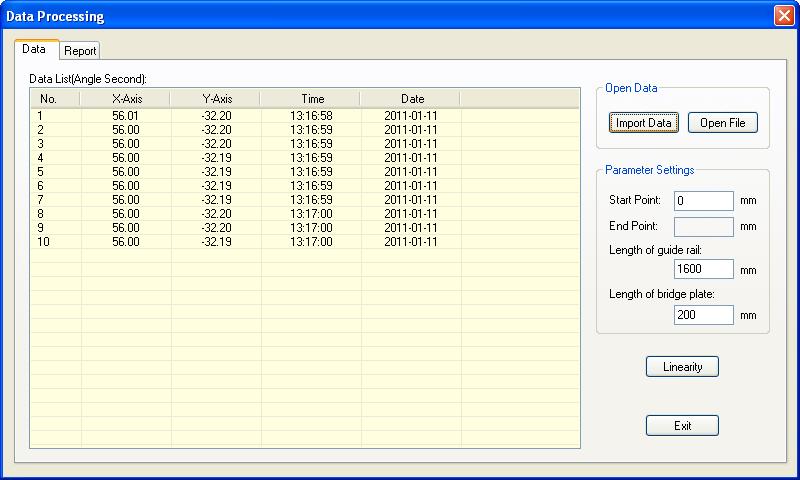Switch to the Report tab
Screen dimensions: 800x480
click(x=80, y=51)
